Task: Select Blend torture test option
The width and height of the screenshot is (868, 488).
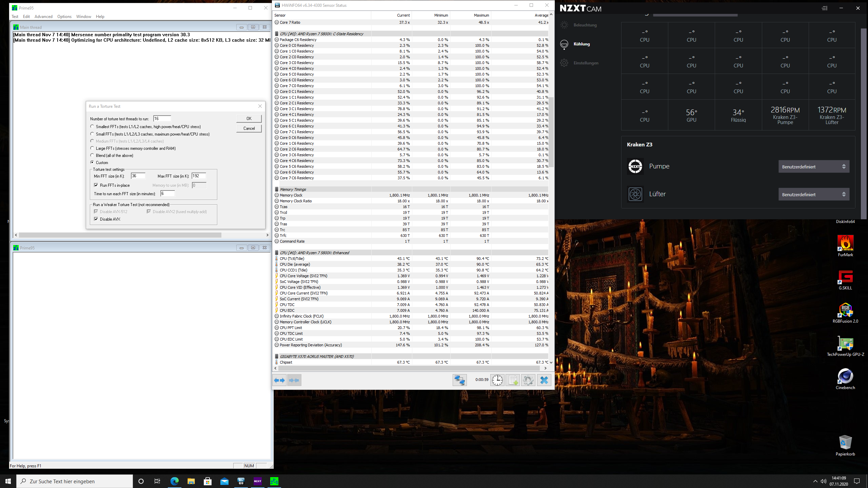Action: 92,155
